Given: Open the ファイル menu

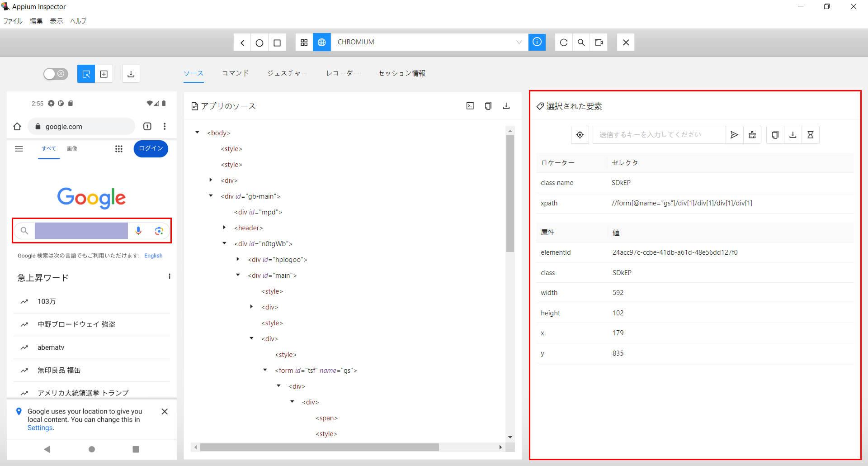Looking at the screenshot, I should 13,21.
